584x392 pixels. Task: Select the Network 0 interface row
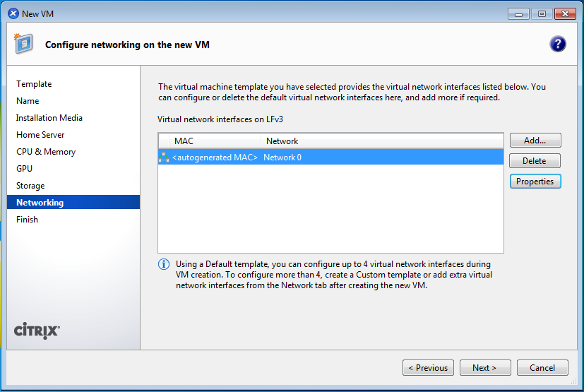330,158
